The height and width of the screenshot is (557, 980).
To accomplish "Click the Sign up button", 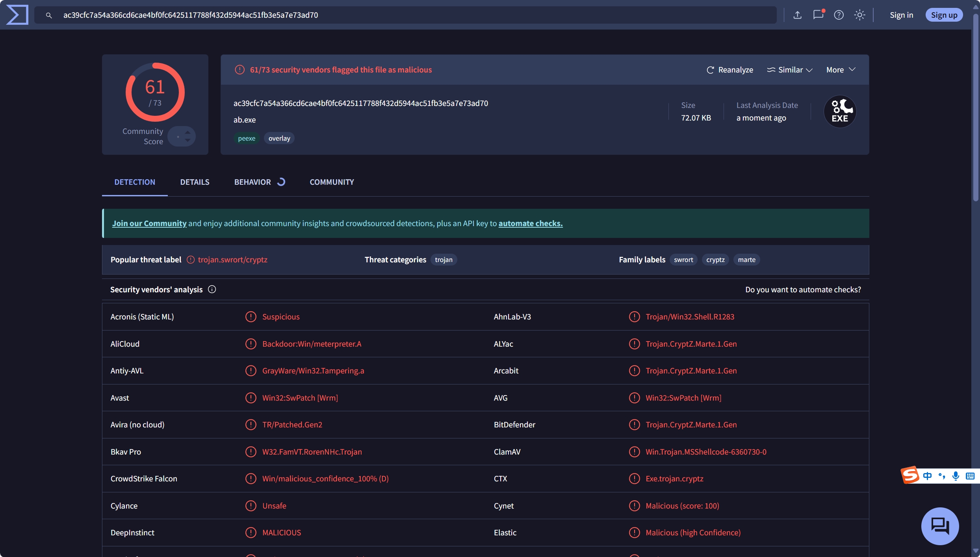I will tap(944, 15).
